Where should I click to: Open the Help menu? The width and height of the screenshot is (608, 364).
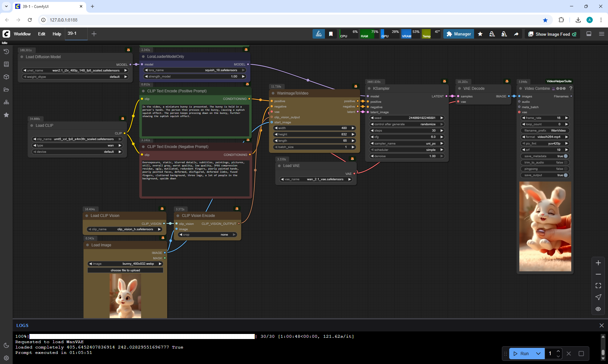(57, 34)
